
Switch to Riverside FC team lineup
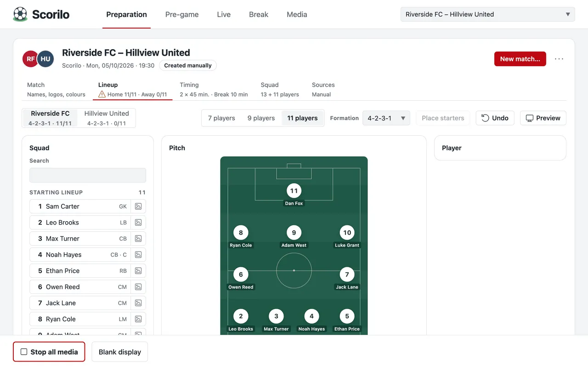click(x=50, y=118)
